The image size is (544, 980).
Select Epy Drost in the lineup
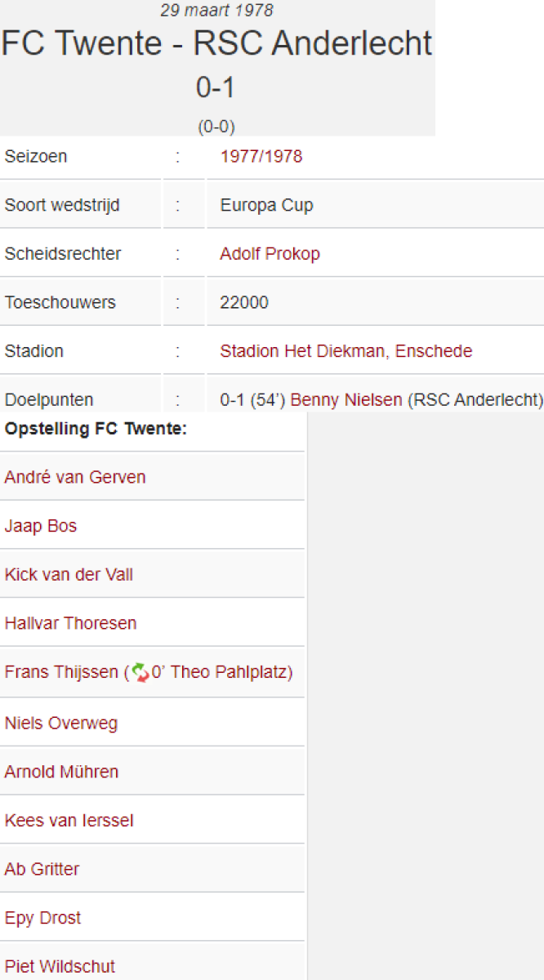click(42, 918)
